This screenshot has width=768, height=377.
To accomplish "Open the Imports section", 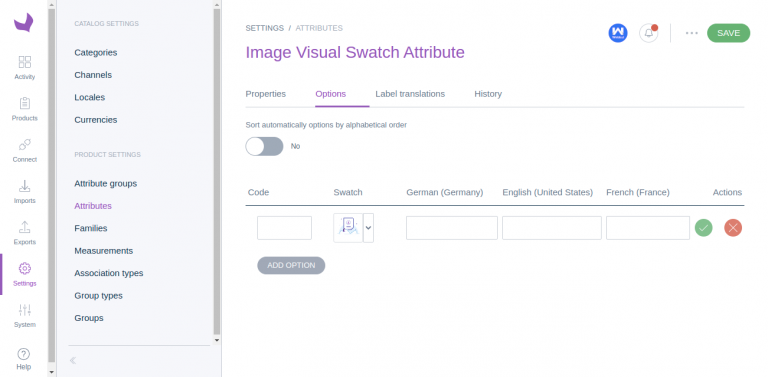I will click(24, 192).
